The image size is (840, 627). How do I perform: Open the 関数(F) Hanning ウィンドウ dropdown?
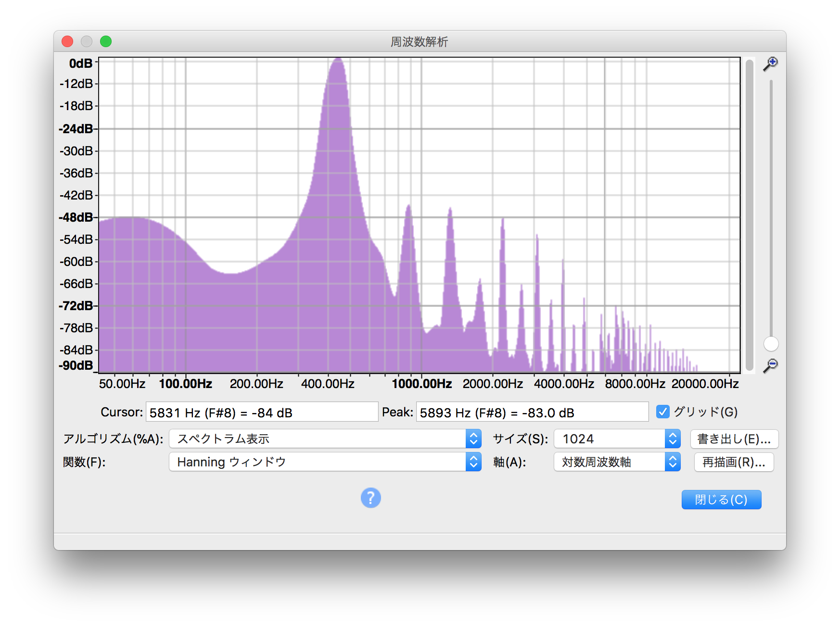[x=325, y=462]
